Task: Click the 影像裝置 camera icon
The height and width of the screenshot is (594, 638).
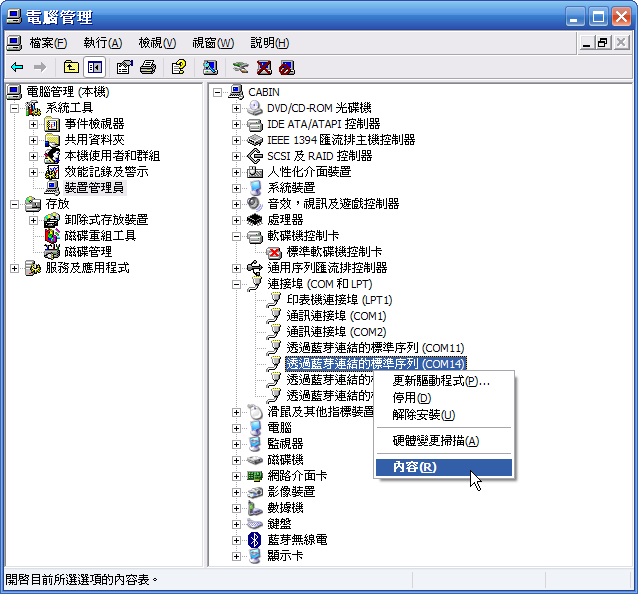Action: tap(255, 492)
